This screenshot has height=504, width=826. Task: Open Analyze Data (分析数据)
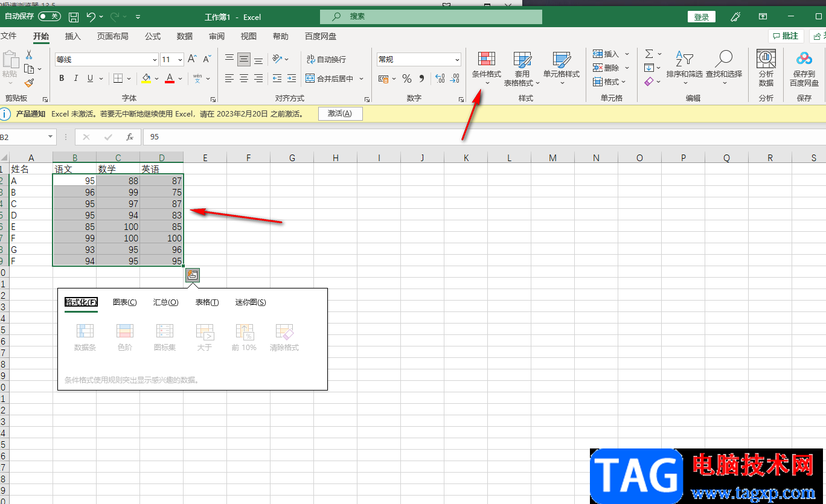(766, 69)
